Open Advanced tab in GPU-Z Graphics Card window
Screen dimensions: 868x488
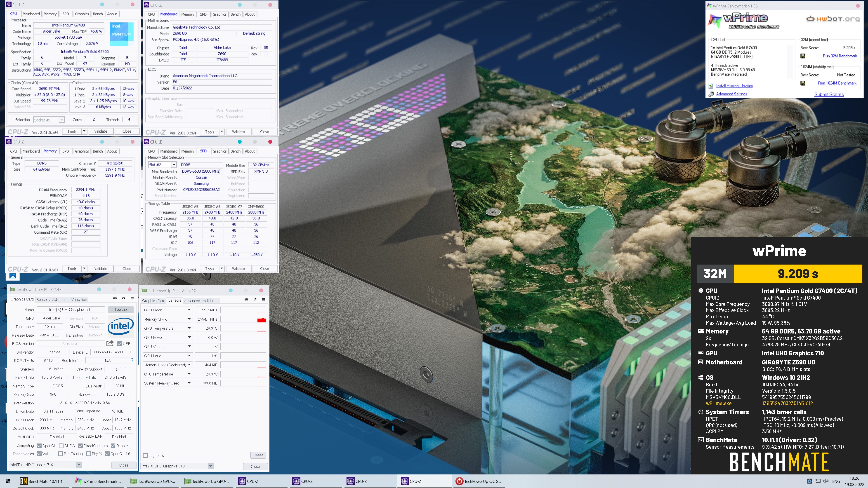point(60,299)
